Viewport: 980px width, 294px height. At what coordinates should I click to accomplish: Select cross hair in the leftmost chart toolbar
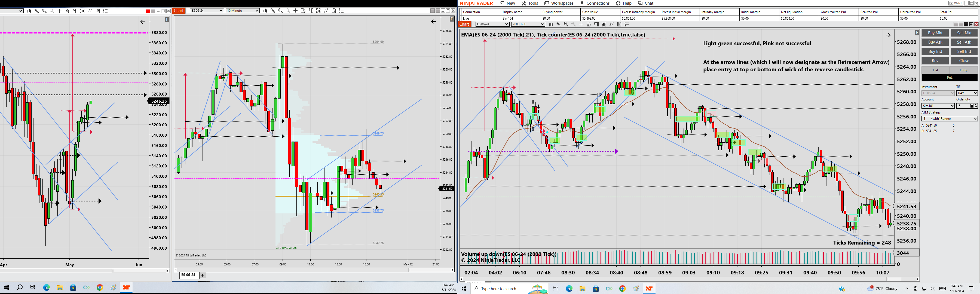(x=59, y=11)
